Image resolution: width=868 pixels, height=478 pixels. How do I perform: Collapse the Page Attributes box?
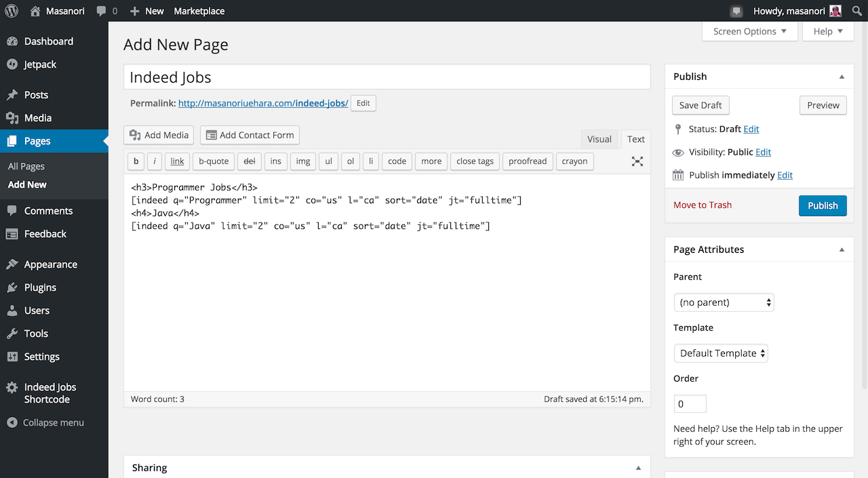pyautogui.click(x=842, y=250)
